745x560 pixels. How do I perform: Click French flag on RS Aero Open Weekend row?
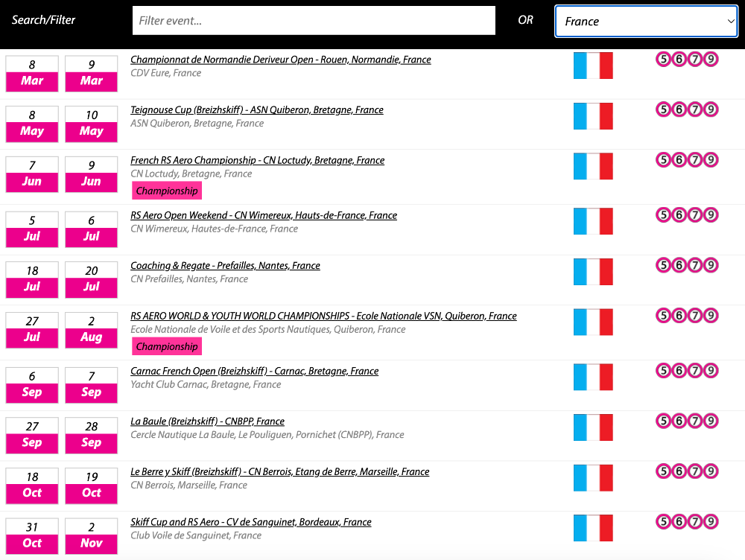coord(593,221)
